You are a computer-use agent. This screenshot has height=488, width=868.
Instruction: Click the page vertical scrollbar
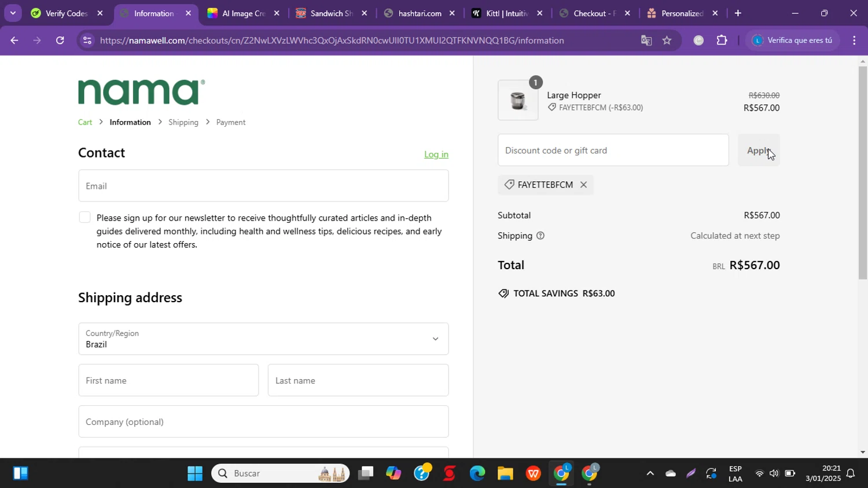863,173
